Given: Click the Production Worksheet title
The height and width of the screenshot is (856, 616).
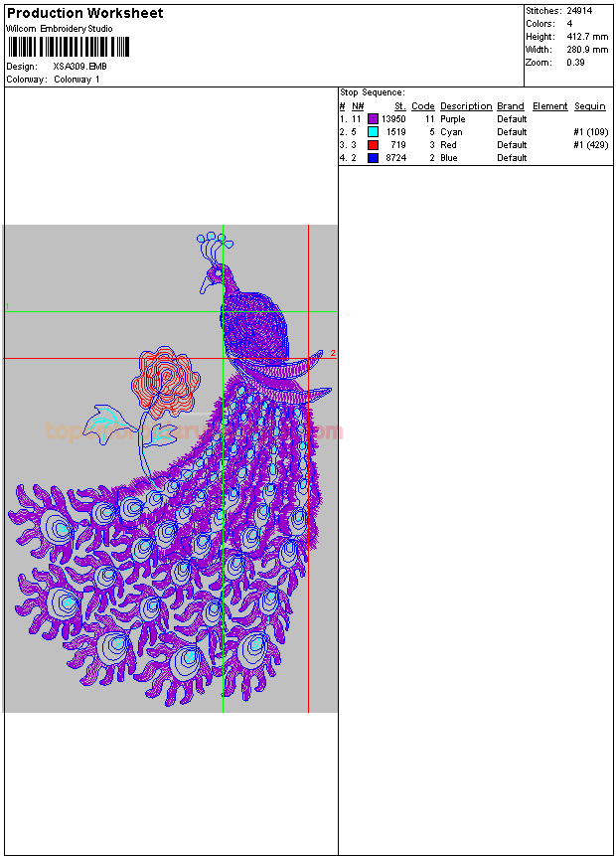Looking at the screenshot, I should [85, 13].
